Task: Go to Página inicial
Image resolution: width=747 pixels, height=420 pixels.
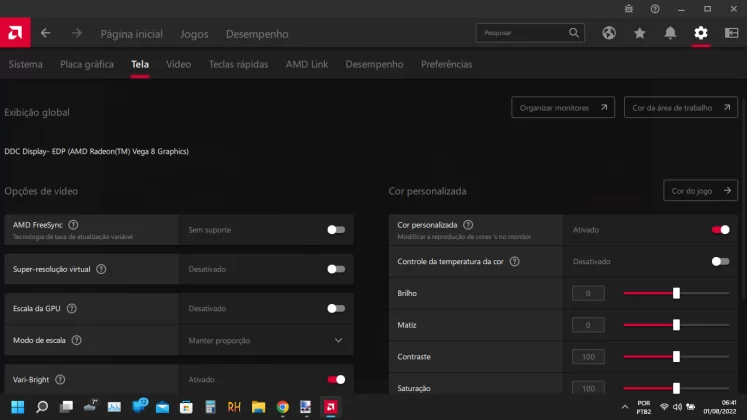Action: point(131,34)
